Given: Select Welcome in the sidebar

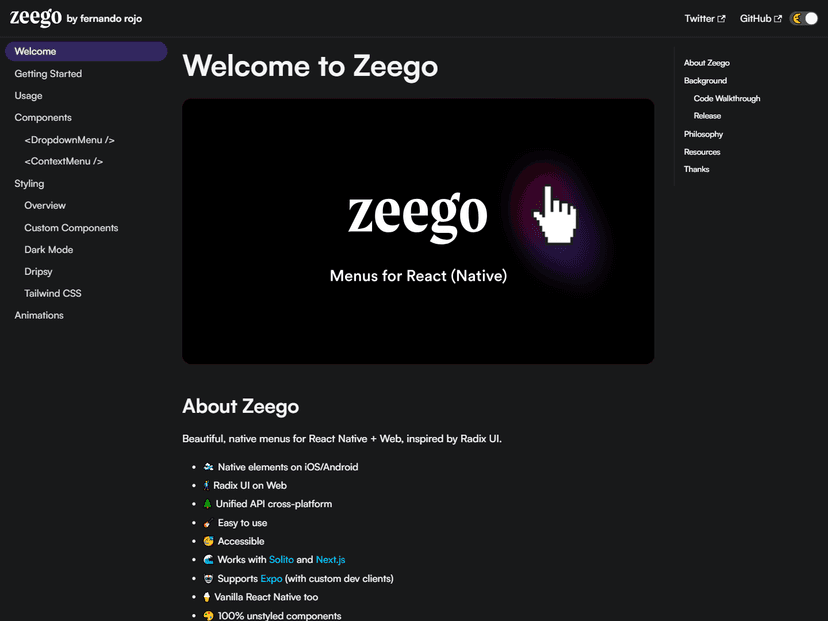Looking at the screenshot, I should (x=86, y=51).
